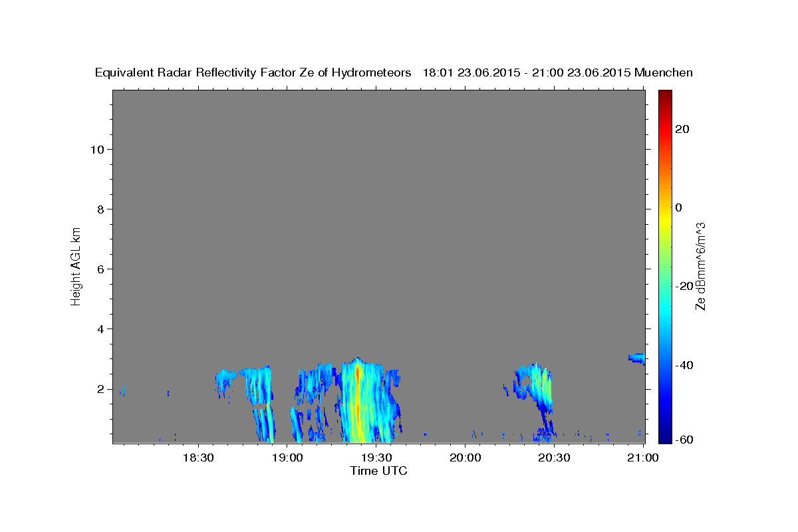Click the height tick label "4"
Image resolution: width=798 pixels, height=532 pixels.
(x=99, y=329)
